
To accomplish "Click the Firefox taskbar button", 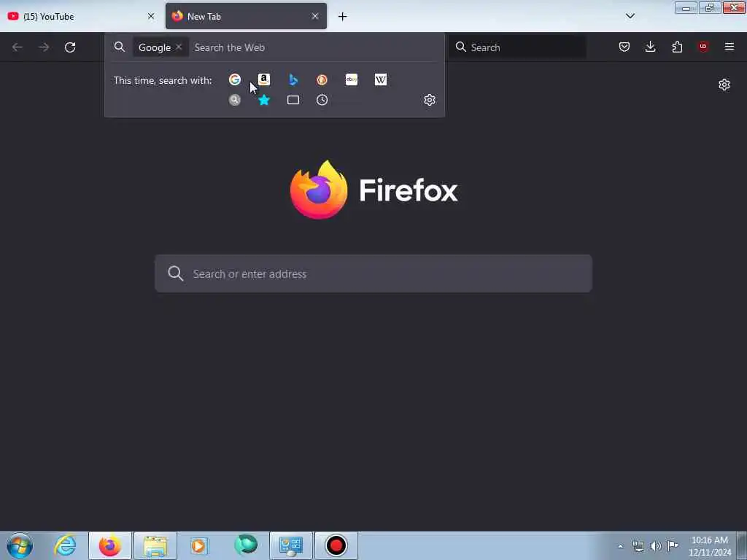I will (x=110, y=545).
